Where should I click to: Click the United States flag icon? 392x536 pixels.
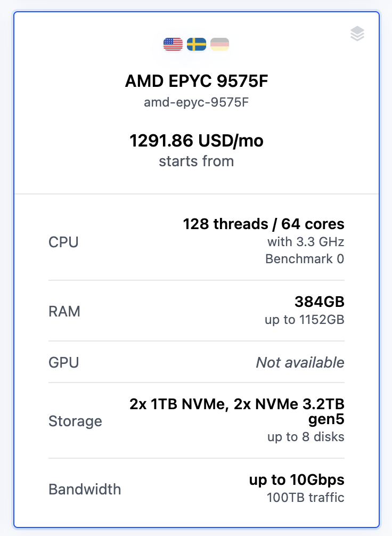(173, 44)
